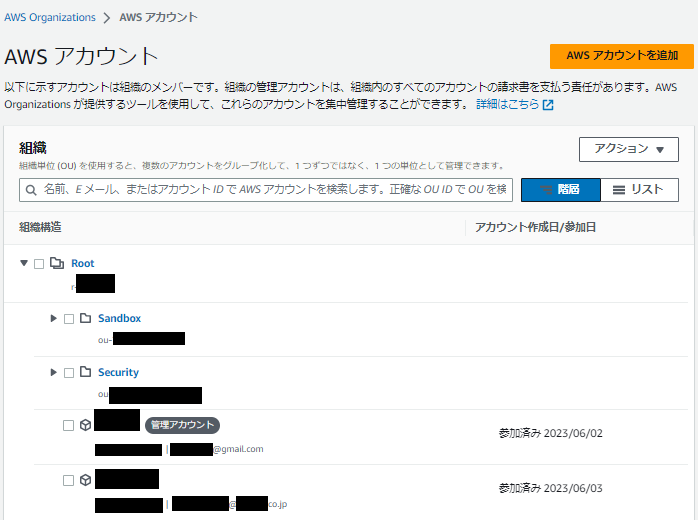Collapse the Root node triangle

[x=24, y=263]
